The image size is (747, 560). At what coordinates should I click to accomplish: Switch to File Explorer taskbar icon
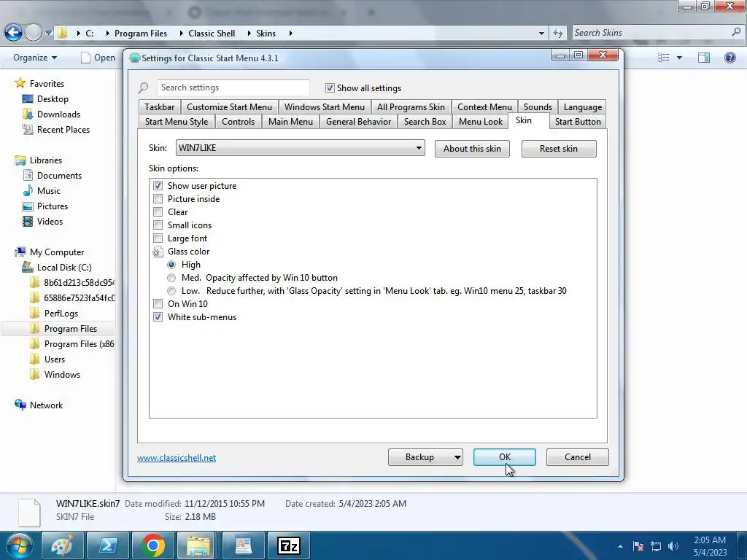click(x=198, y=545)
